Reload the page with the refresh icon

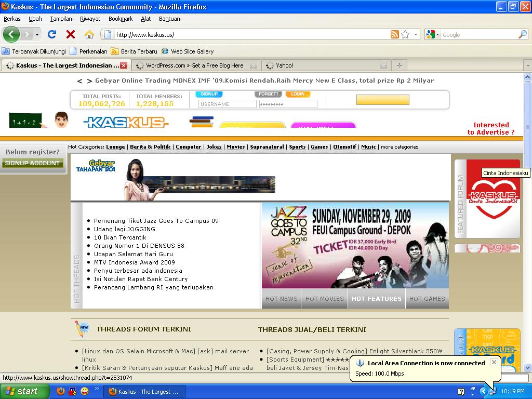tap(52, 34)
